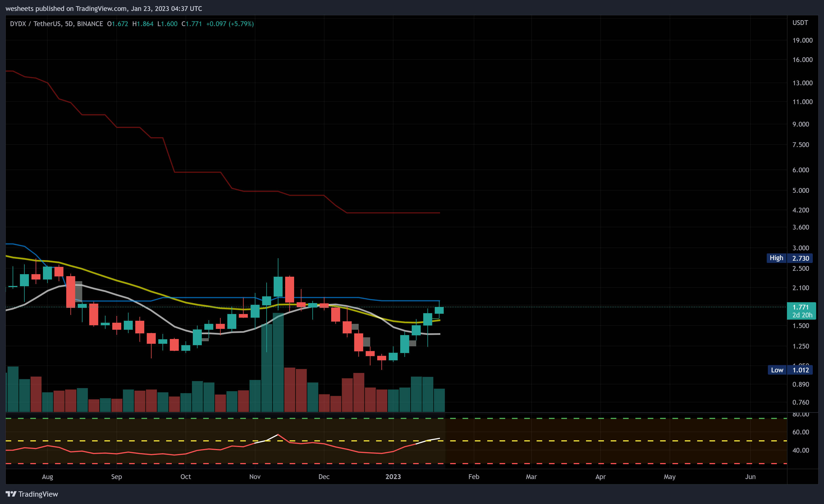The height and width of the screenshot is (504, 824).
Task: Click the May label on time axis
Action: [x=670, y=476]
